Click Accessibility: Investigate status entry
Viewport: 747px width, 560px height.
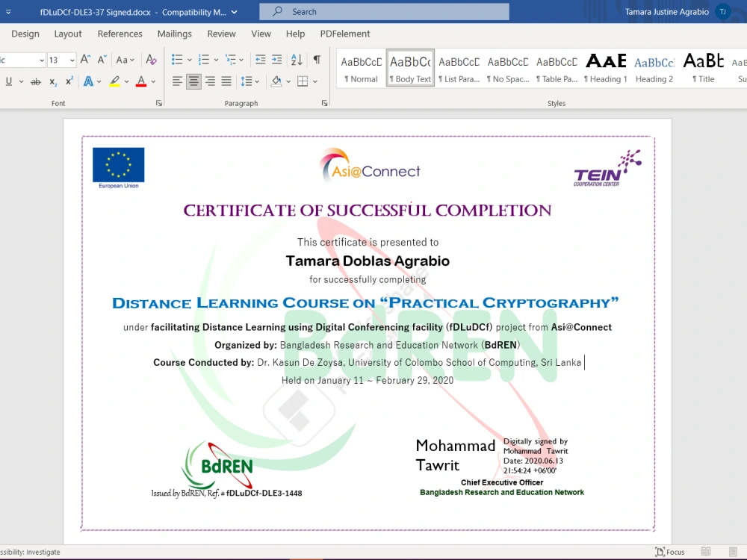(30, 552)
